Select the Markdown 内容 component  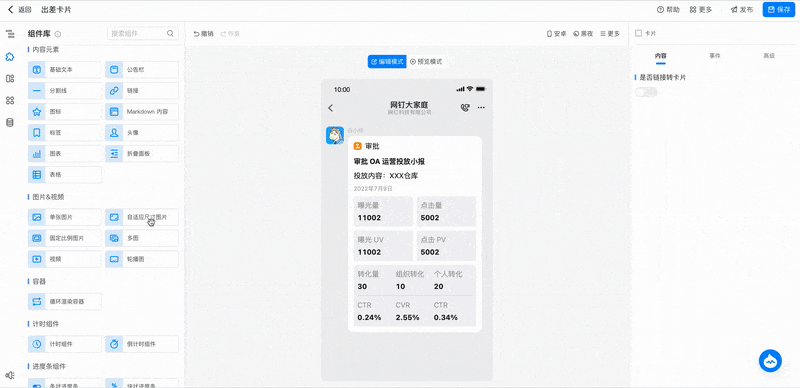tap(142, 111)
